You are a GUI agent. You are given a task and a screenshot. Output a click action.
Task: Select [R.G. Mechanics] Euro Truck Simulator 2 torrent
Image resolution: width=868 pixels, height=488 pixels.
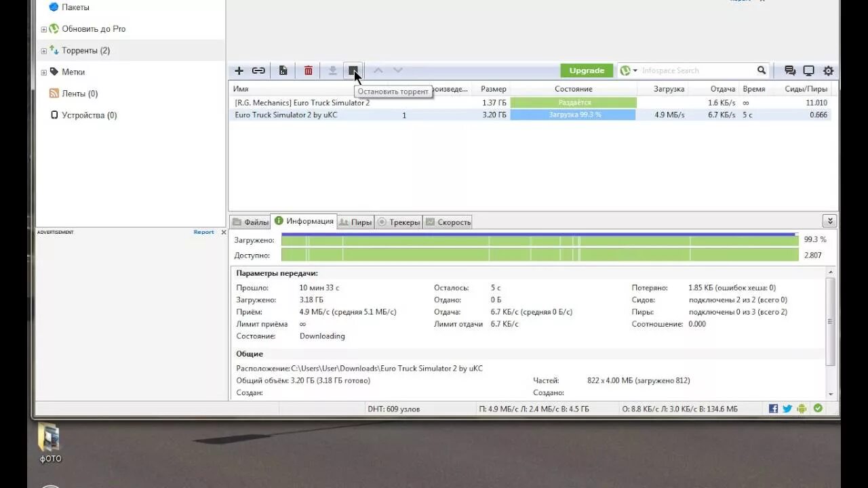coord(302,102)
